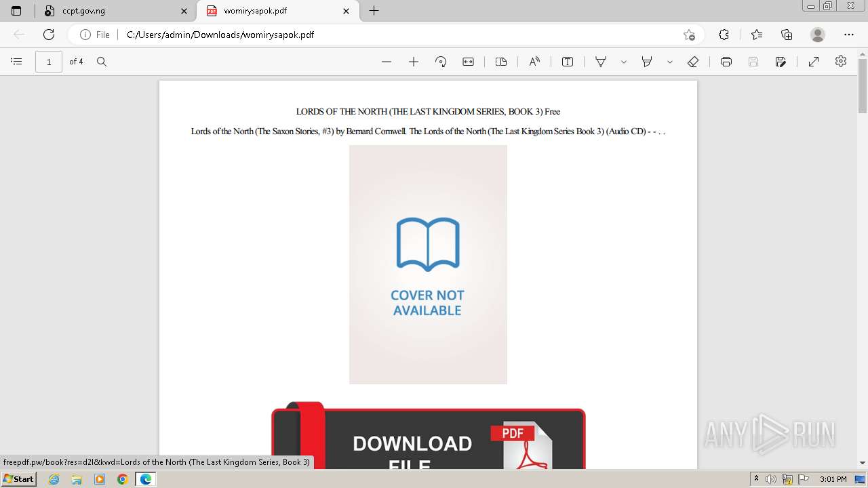Switch to the ccpt.gov.ng tab
Viewport: 868px width, 488px height.
(115, 11)
